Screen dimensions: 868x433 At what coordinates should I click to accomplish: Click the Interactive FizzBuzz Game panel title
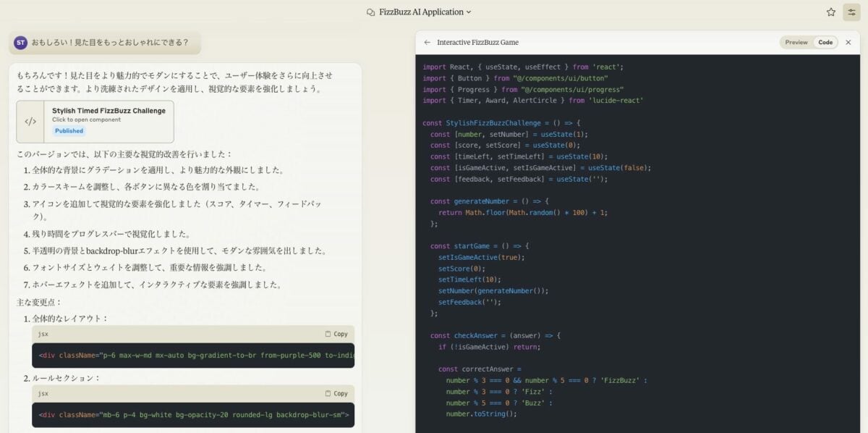tap(477, 42)
